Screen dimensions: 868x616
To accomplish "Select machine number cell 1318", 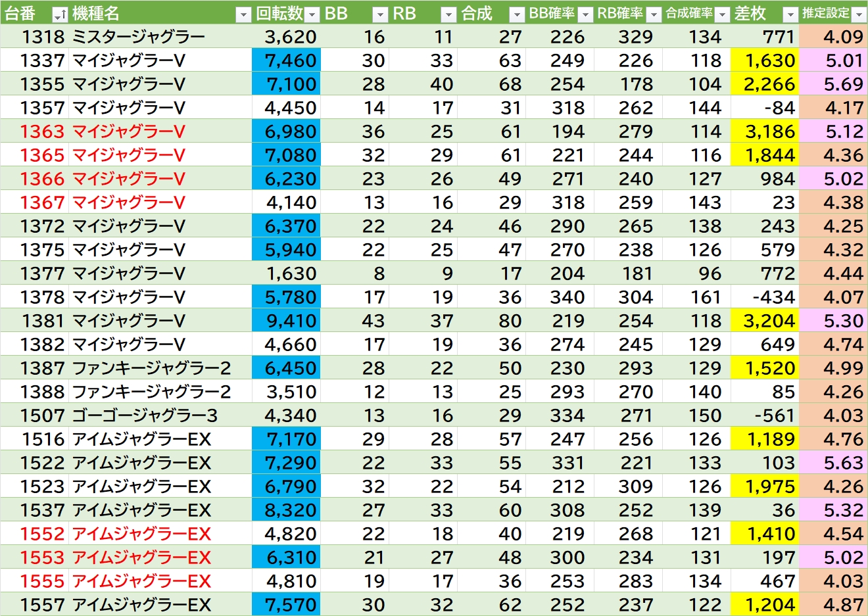I will click(x=34, y=37).
